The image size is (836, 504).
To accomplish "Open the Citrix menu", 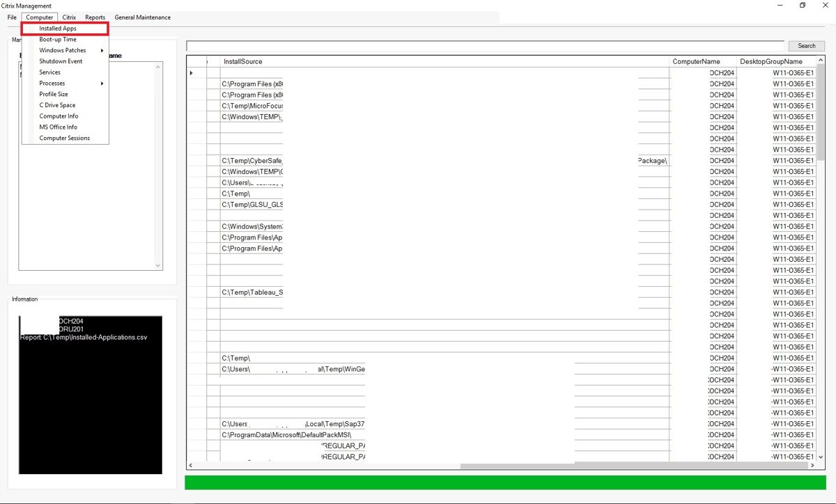I will [x=69, y=17].
